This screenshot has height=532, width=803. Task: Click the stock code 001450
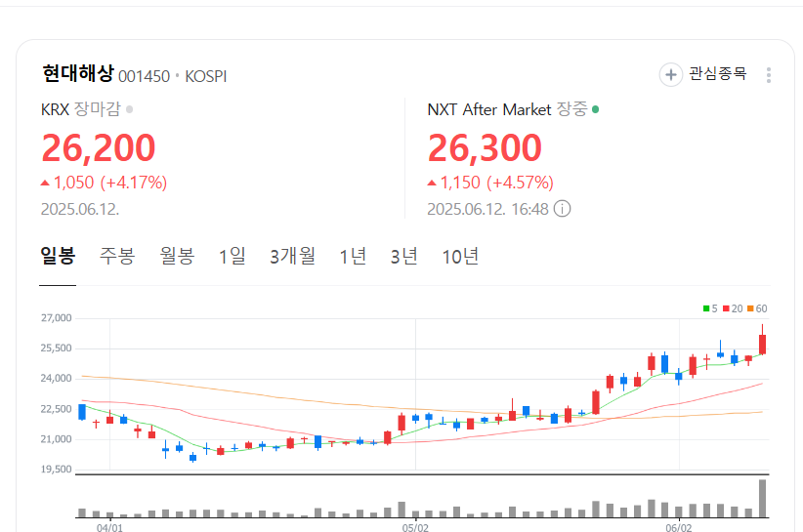coord(144,76)
